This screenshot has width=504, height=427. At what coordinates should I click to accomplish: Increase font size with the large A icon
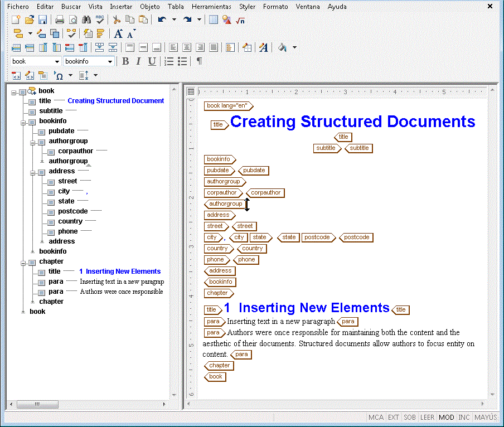(118, 33)
